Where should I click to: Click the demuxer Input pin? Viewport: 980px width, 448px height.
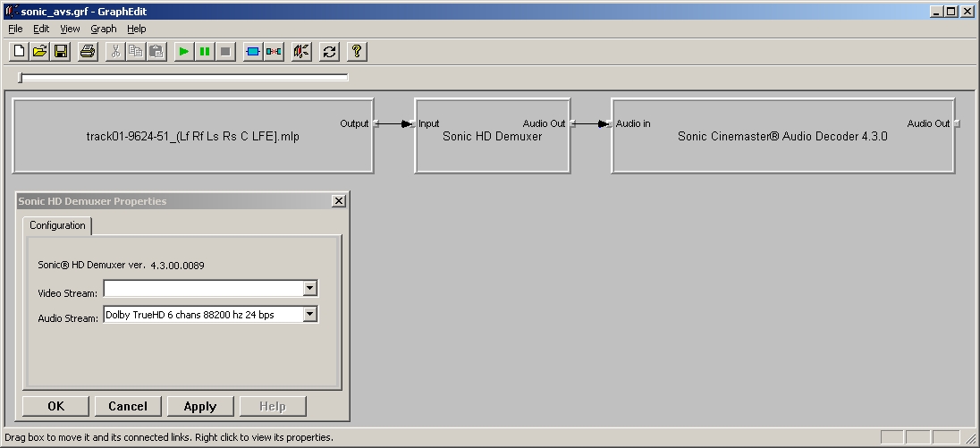click(x=413, y=123)
